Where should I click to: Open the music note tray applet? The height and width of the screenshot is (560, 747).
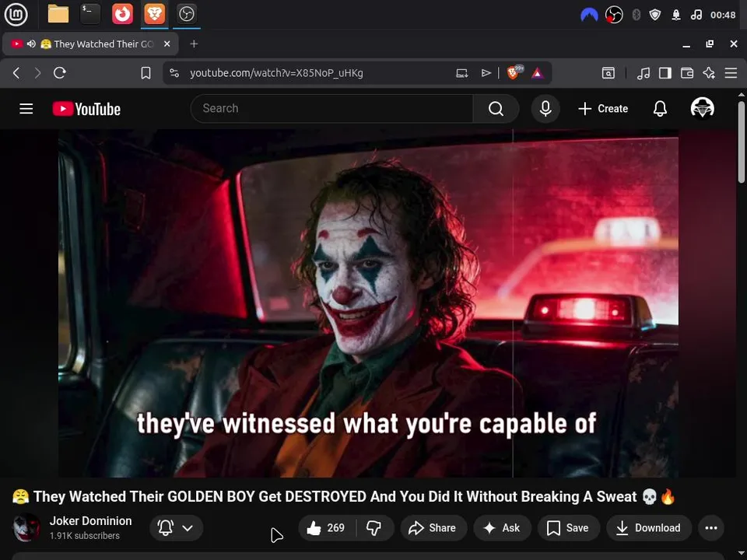[696, 15]
